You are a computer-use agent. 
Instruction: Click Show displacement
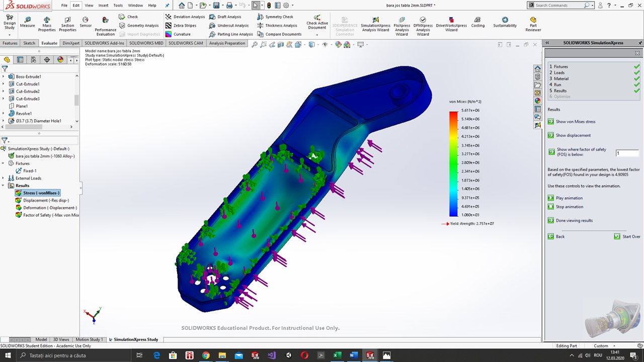click(569, 135)
